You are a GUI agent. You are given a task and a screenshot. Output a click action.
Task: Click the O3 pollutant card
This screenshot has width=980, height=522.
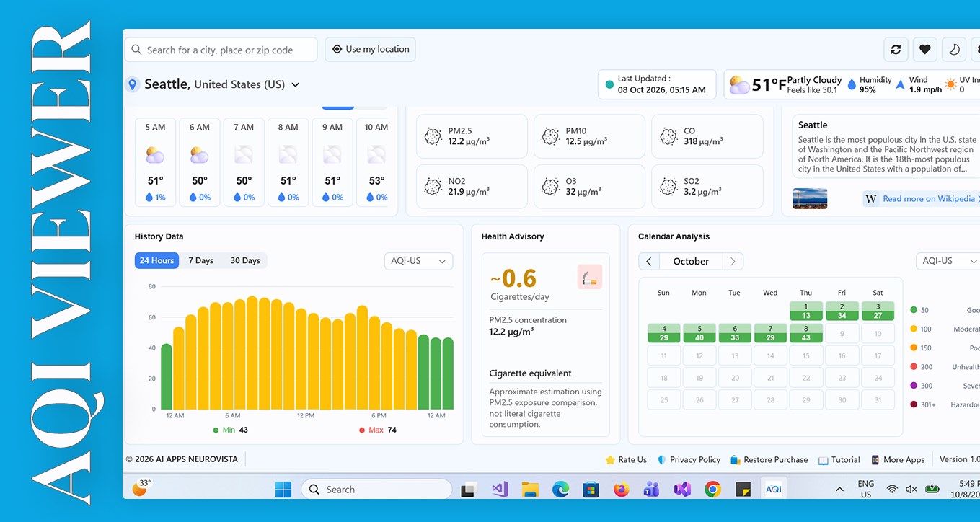(589, 187)
